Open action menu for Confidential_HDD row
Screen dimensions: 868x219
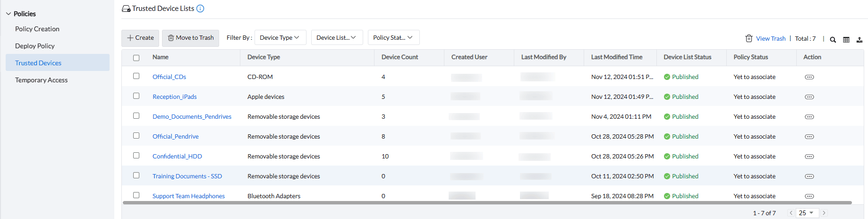(x=809, y=157)
